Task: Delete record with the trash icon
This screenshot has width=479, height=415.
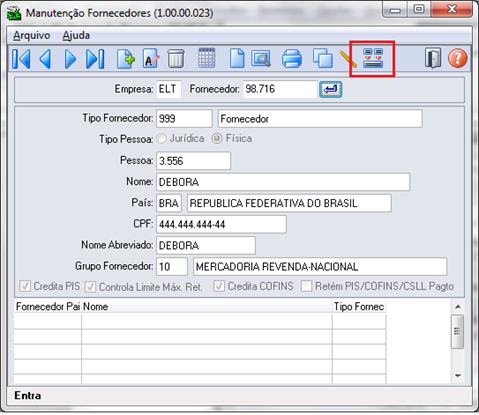Action: [176, 59]
